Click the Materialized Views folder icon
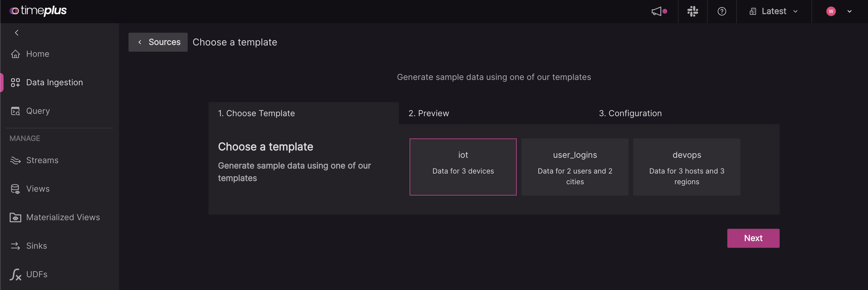The image size is (868, 290). pyautogui.click(x=15, y=217)
